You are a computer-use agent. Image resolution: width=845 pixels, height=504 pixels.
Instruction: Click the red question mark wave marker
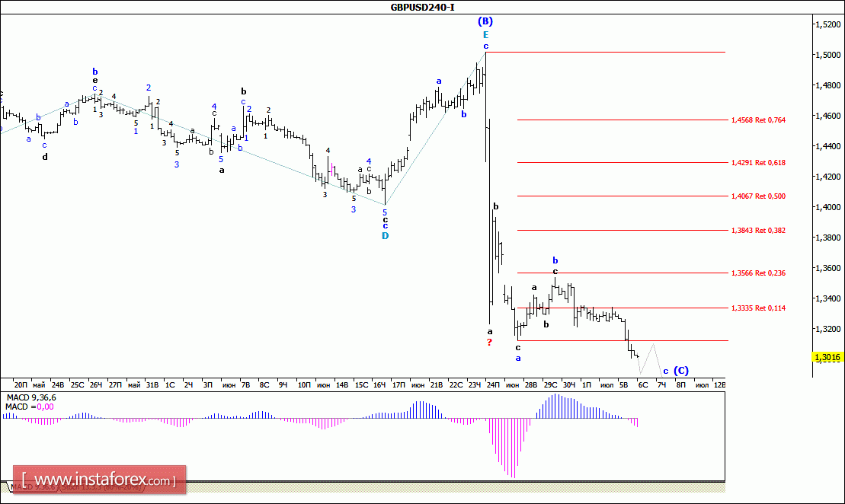tap(489, 343)
